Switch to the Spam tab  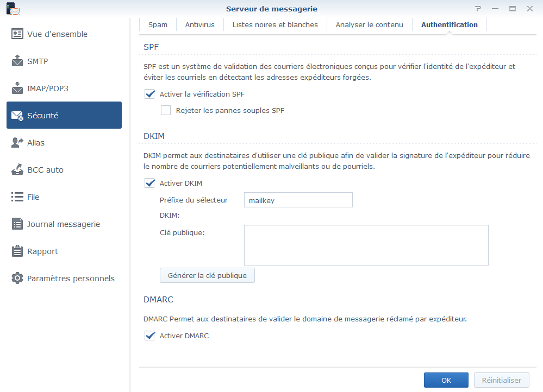(158, 24)
